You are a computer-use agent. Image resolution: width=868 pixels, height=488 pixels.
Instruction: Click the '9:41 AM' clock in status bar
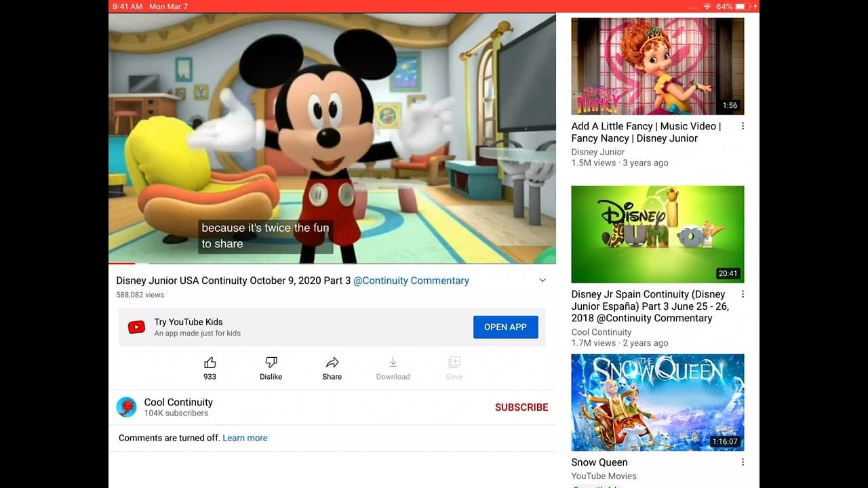(127, 6)
